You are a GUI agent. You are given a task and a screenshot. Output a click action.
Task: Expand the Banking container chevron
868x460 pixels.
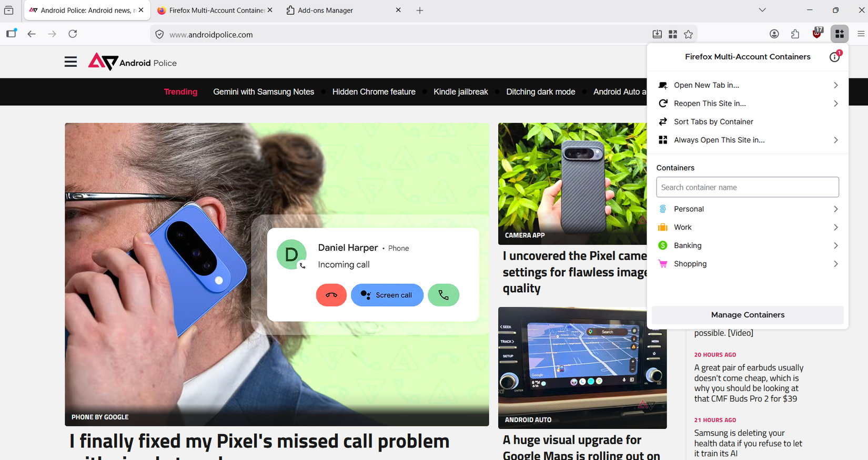point(835,246)
